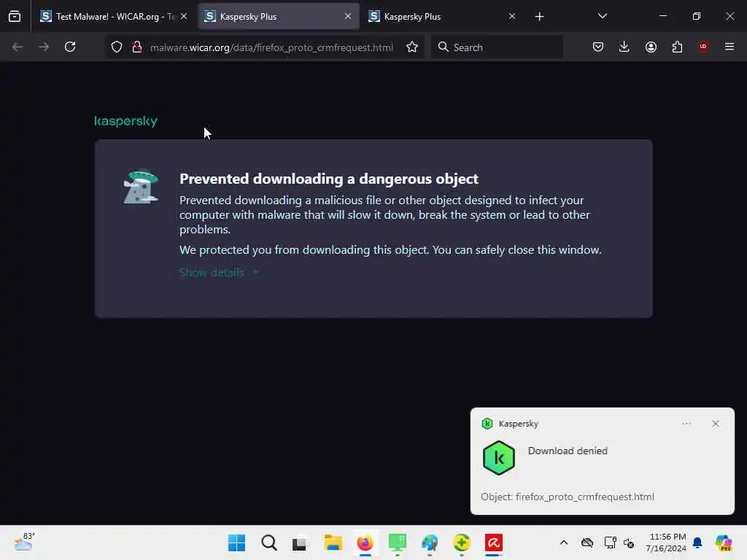Open weather widget showing 83°
Screen dimensions: 747x560
24,542
